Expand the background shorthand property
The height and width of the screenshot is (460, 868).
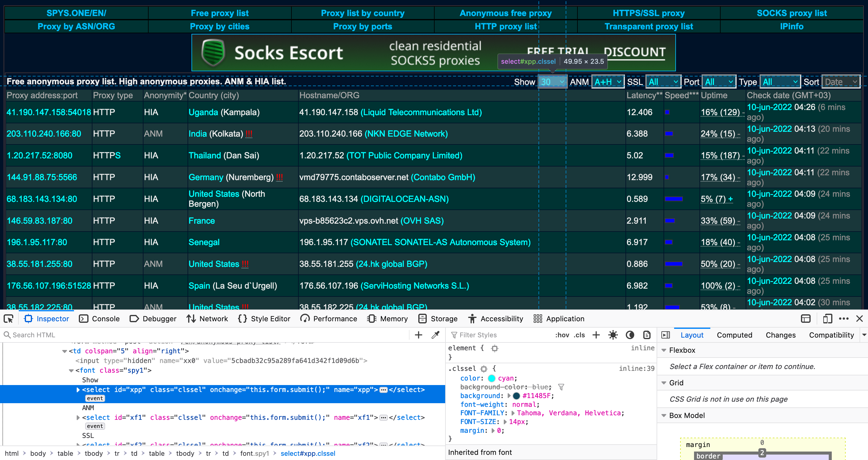tap(509, 396)
